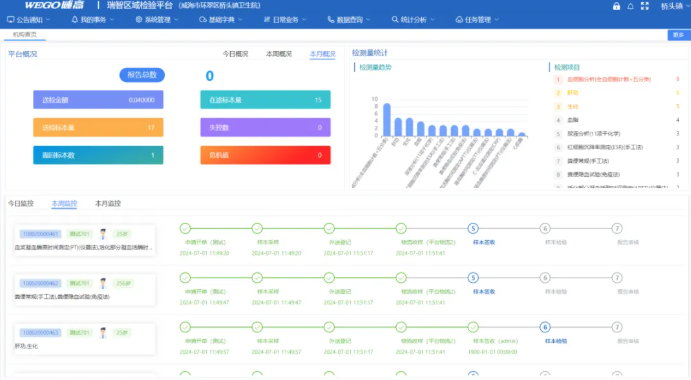Viewport: 691px width, 380px height.
Task: Open the notification bell in top right
Action: point(631,6)
